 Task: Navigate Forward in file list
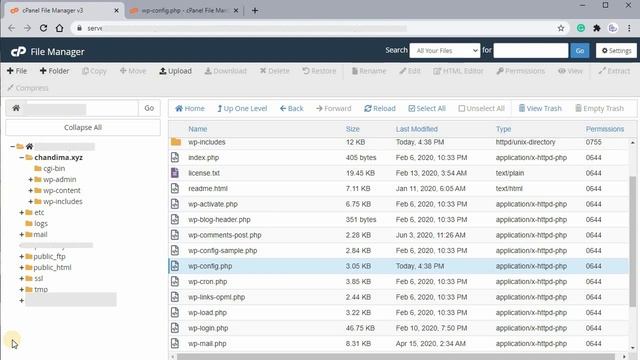tap(333, 108)
